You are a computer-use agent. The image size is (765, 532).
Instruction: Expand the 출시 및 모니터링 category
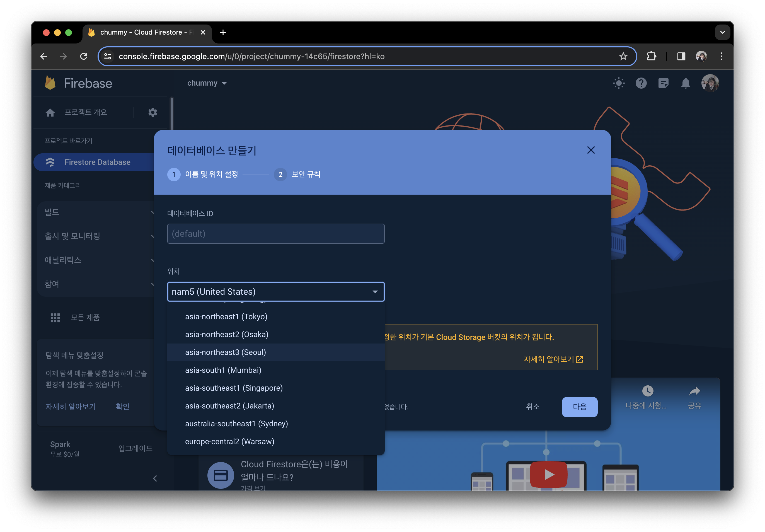click(x=96, y=236)
